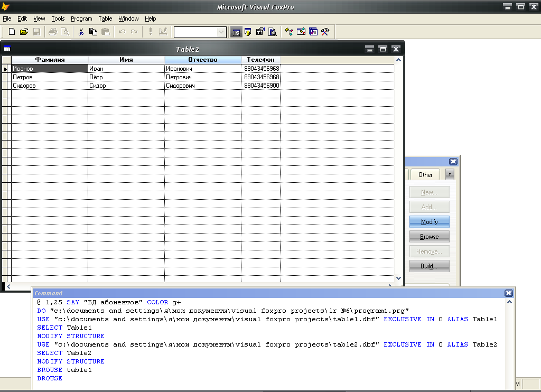Click the Run exclamation mark icon

pos(151,32)
